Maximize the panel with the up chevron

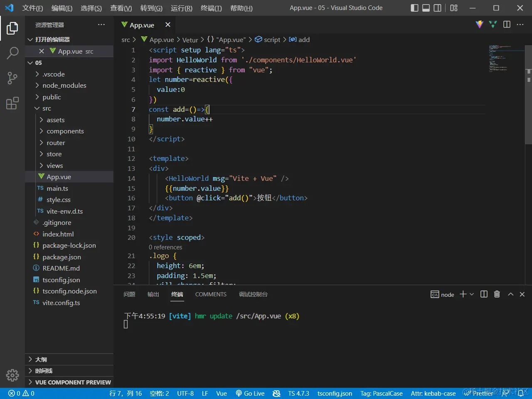510,294
